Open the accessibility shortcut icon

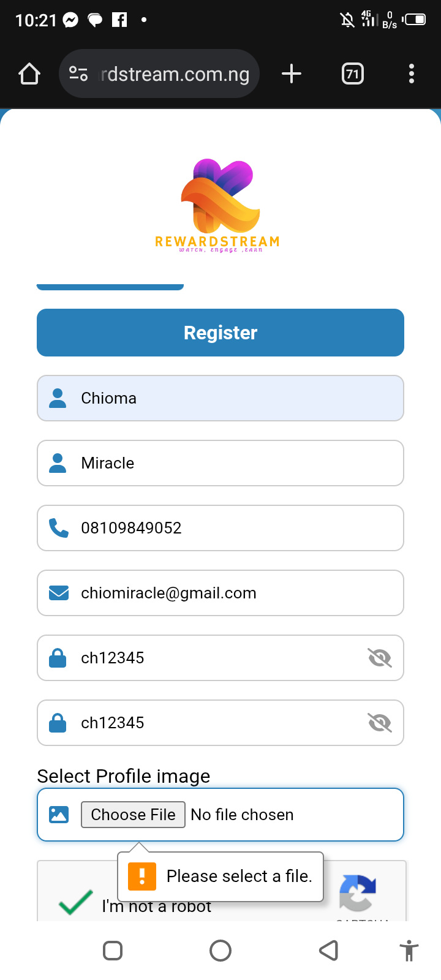click(x=409, y=951)
